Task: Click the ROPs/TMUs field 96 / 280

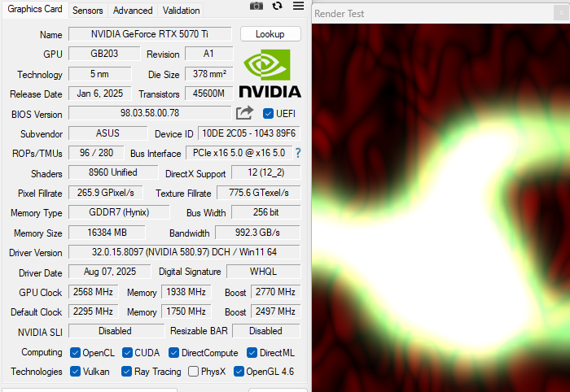Action: (96, 153)
